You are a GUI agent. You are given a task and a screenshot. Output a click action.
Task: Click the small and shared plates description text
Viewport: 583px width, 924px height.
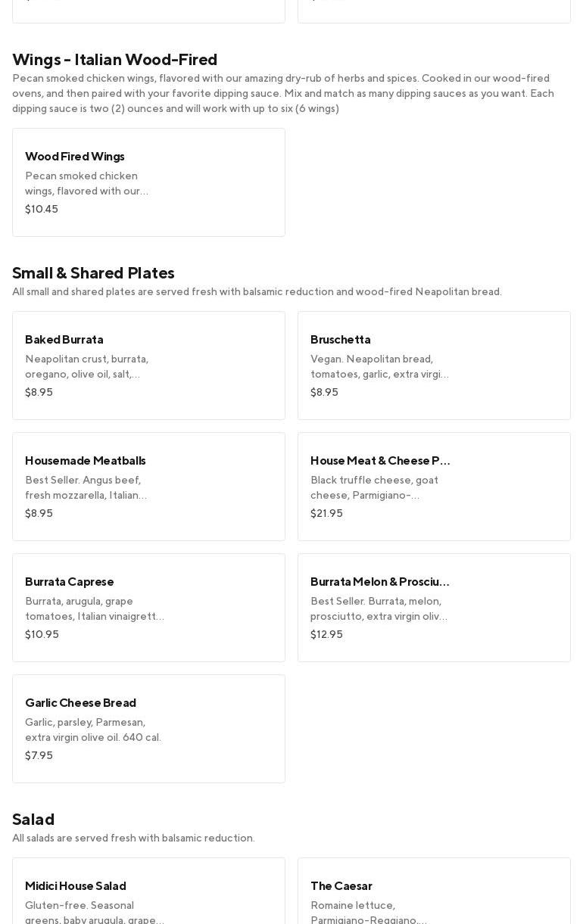tap(257, 291)
